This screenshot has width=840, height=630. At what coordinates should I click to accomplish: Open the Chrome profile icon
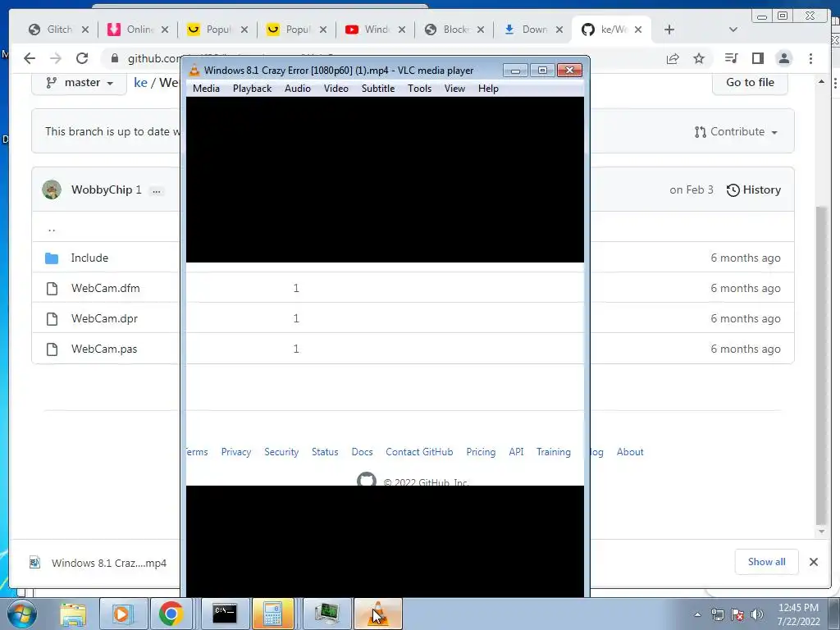click(x=783, y=58)
